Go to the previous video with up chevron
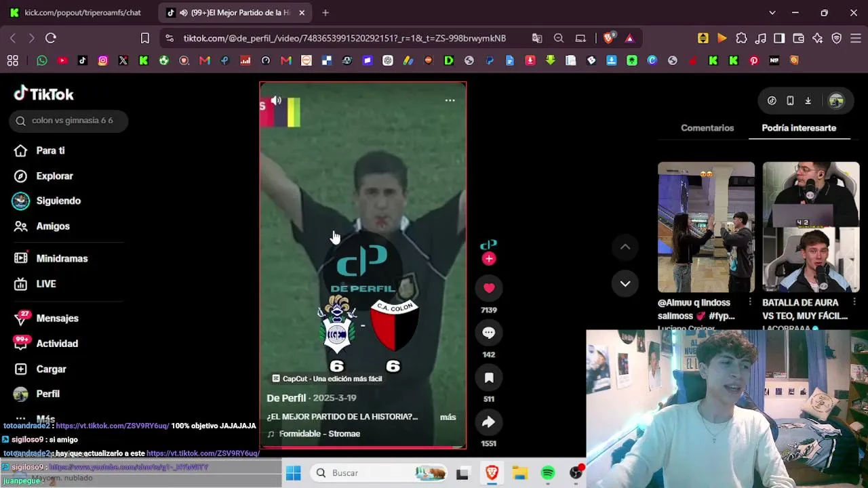This screenshot has height=488, width=868. (x=625, y=247)
